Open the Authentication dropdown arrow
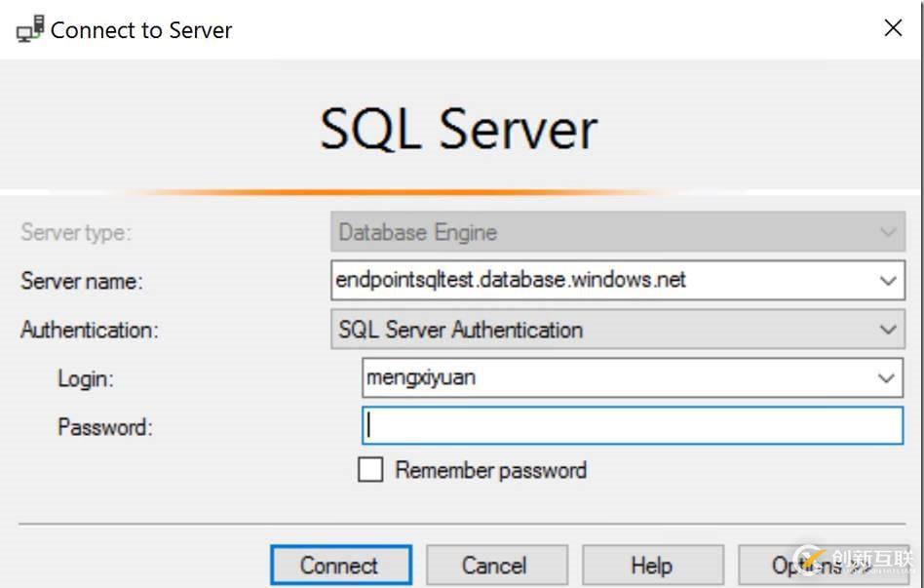 click(x=888, y=329)
